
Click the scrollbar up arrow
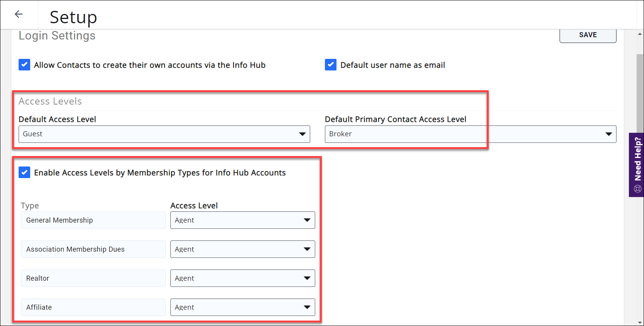coord(640,34)
